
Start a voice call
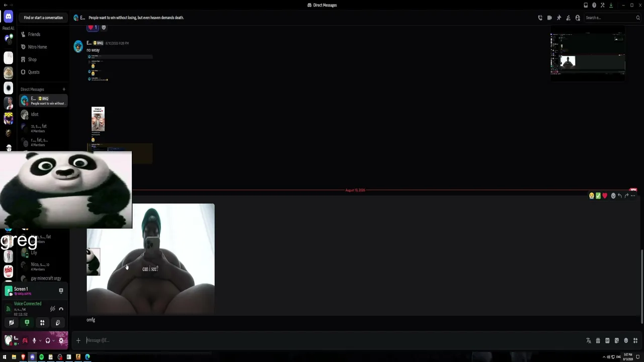click(540, 18)
